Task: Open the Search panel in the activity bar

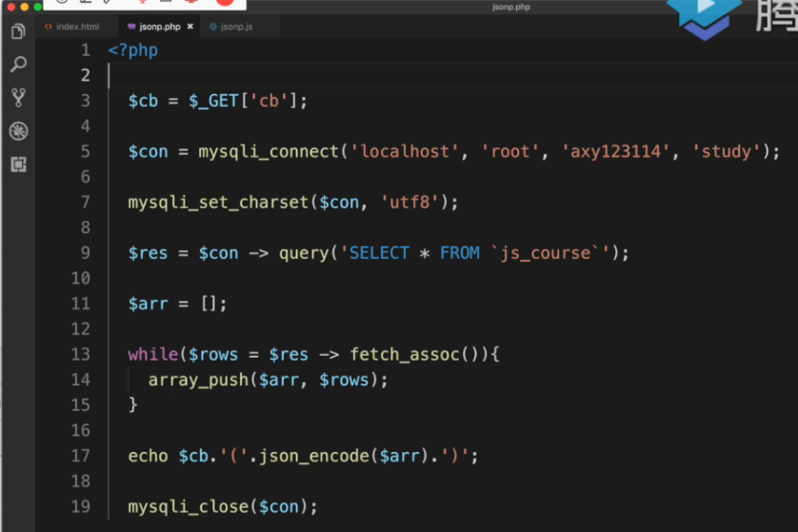Action: tap(18, 64)
